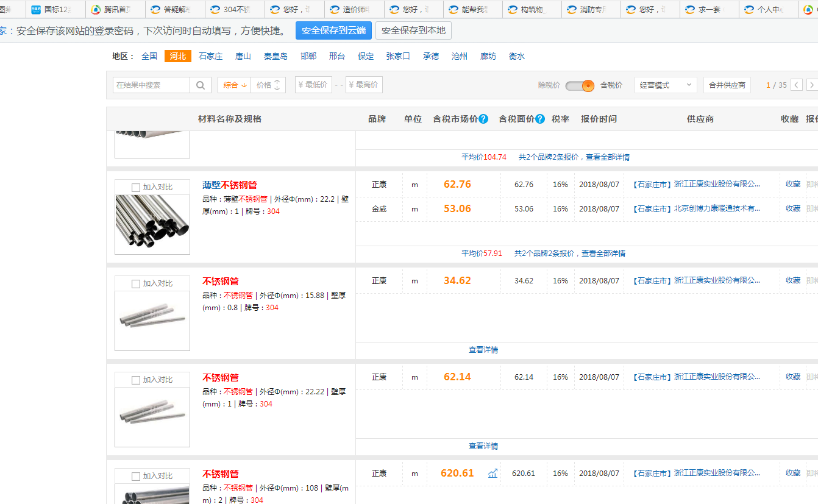Image resolution: width=818 pixels, height=504 pixels.
Task: Switch to the 消防专 browser tab
Action: (x=592, y=10)
